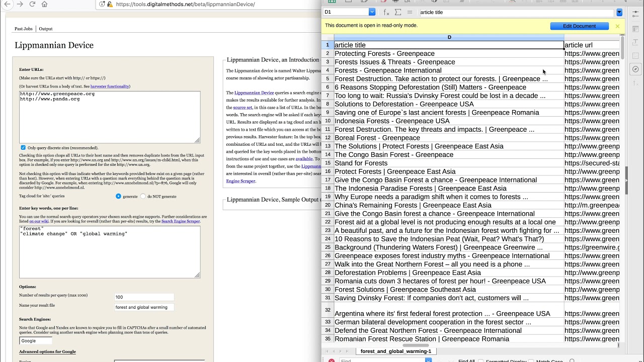Select row 32 header
Screen dimensions: 644x362
coord(328,310)
